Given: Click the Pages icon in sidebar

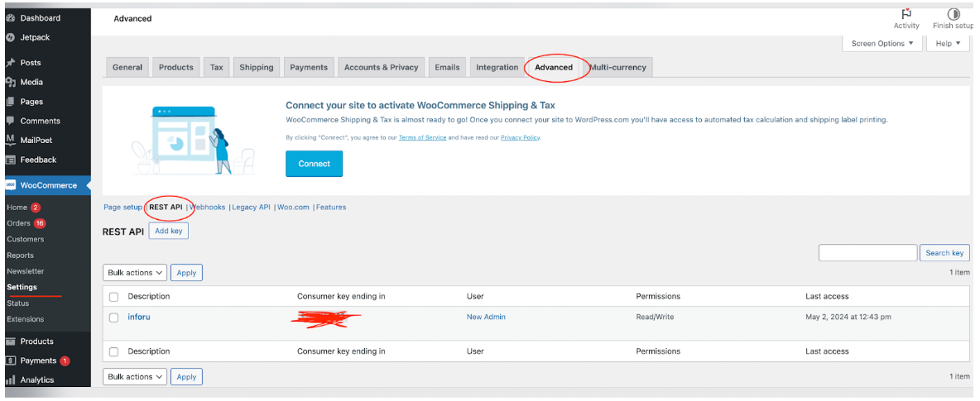Looking at the screenshot, I should coord(10,101).
